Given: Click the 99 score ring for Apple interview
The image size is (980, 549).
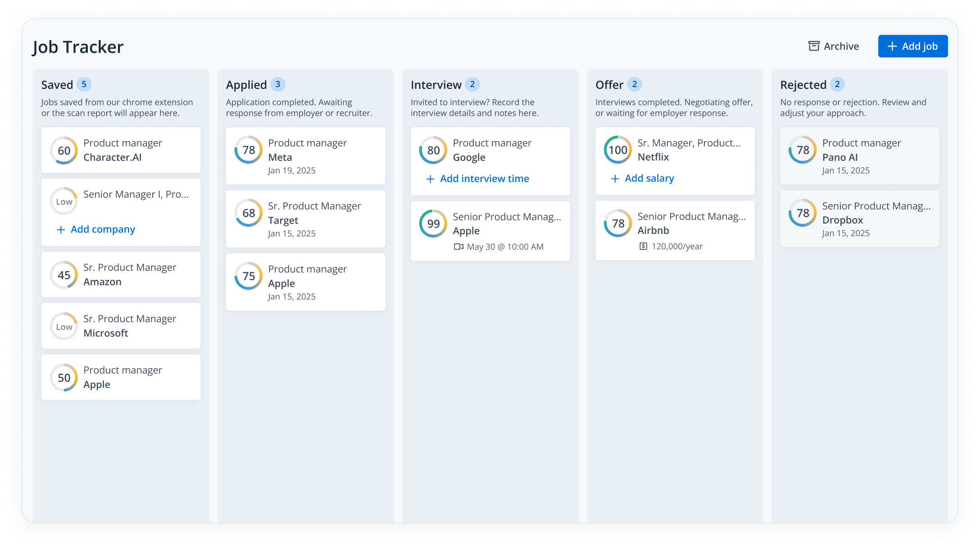Looking at the screenshot, I should point(433,224).
